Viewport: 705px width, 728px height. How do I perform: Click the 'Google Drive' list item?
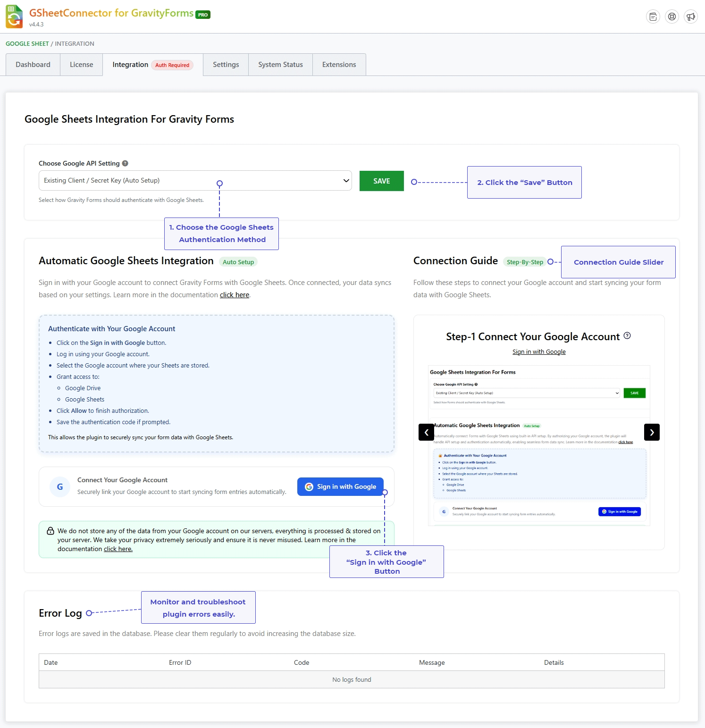click(83, 388)
